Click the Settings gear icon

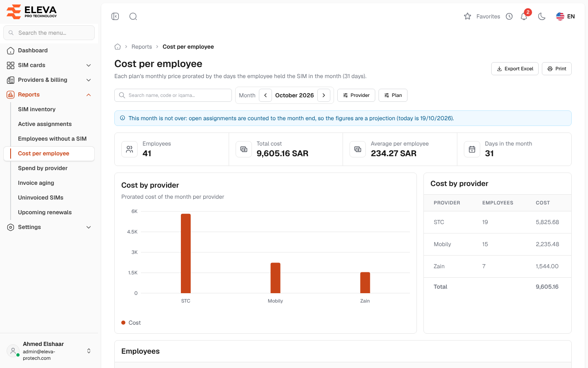click(11, 227)
